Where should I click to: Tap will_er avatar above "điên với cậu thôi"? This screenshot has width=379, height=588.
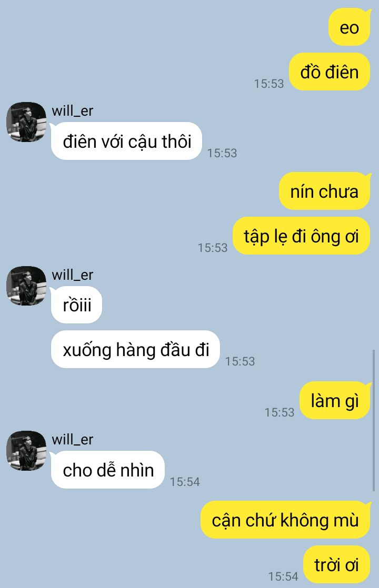click(26, 122)
